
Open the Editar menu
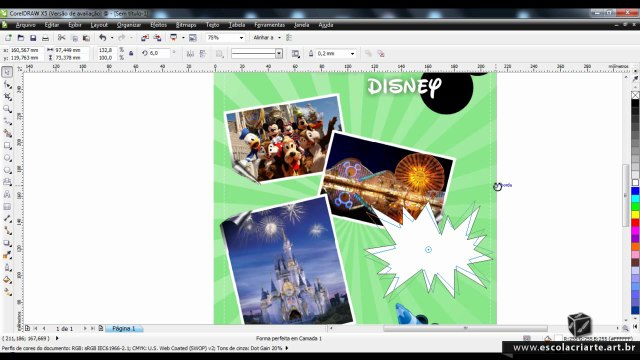pyautogui.click(x=51, y=25)
